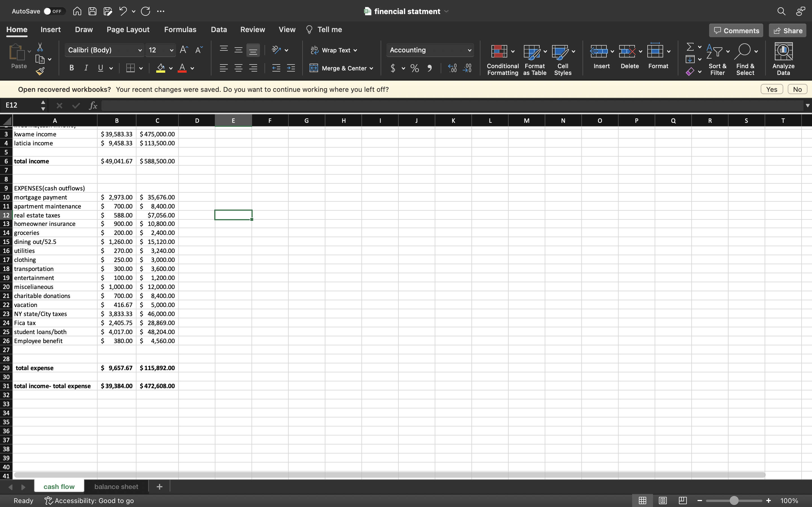Toggle underline formatting
The width and height of the screenshot is (812, 507).
click(100, 68)
